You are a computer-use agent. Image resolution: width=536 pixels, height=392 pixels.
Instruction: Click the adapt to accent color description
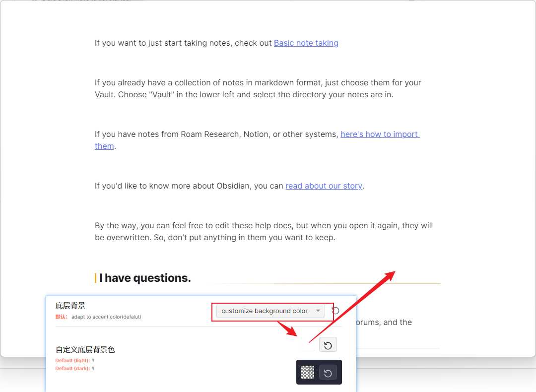[x=106, y=317]
